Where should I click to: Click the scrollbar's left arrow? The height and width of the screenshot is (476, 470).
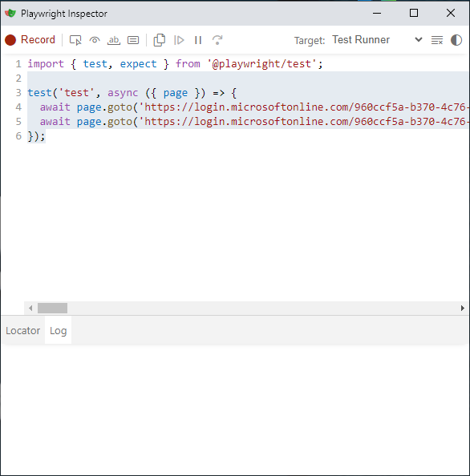click(x=30, y=309)
